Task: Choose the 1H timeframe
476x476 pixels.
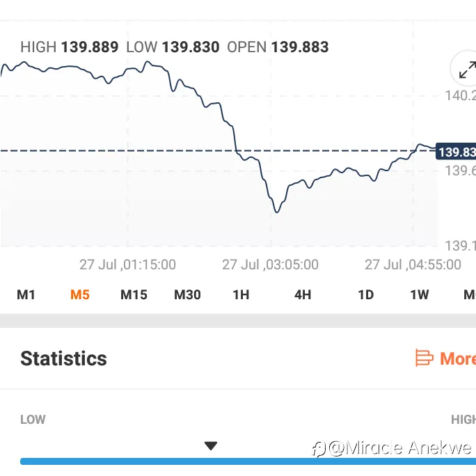Action: pos(241,295)
